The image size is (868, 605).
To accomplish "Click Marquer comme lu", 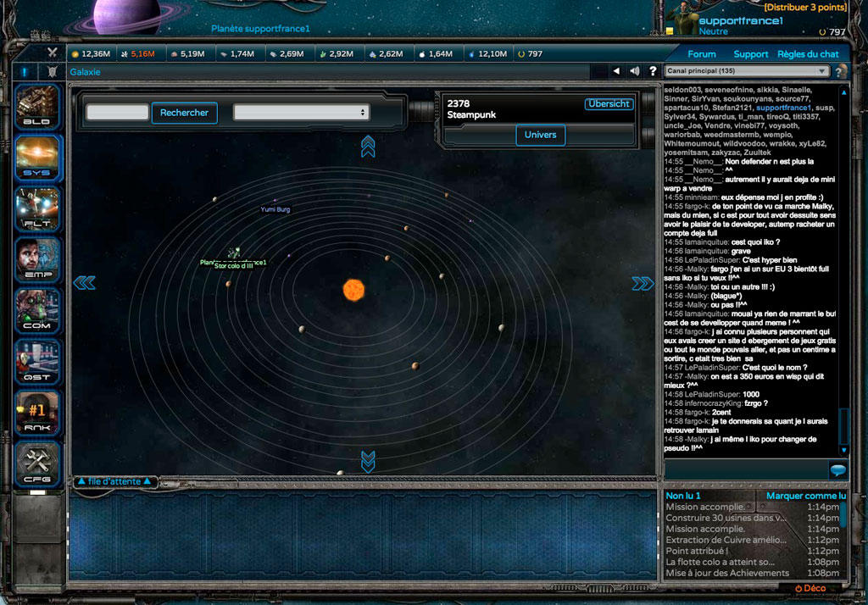I will click(806, 496).
